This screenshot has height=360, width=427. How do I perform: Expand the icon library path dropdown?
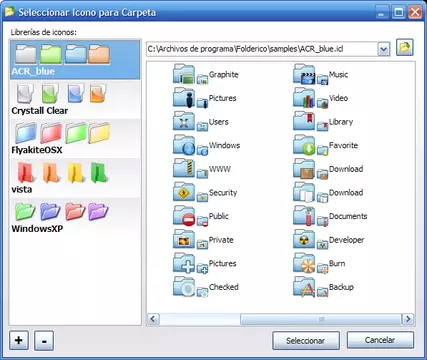pyautogui.click(x=384, y=49)
